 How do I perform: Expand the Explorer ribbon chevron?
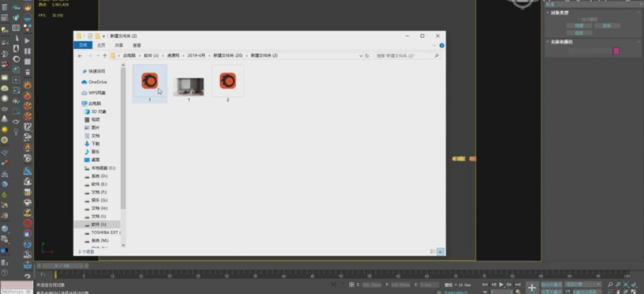434,45
